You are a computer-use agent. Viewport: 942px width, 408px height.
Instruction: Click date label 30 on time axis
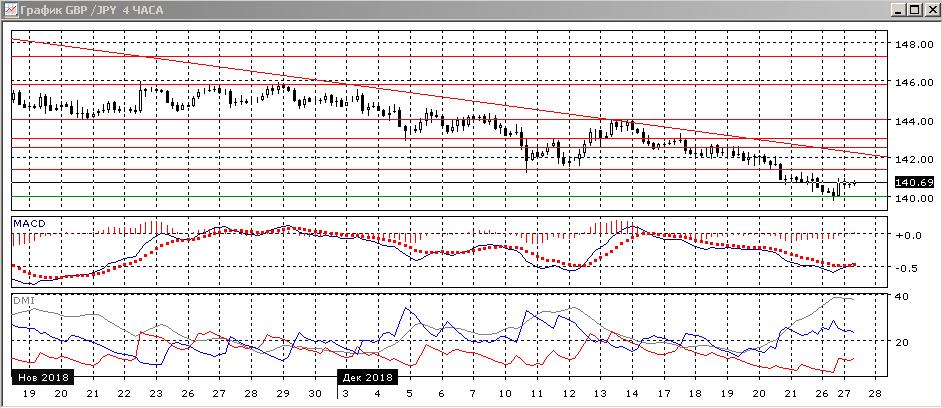coord(314,394)
